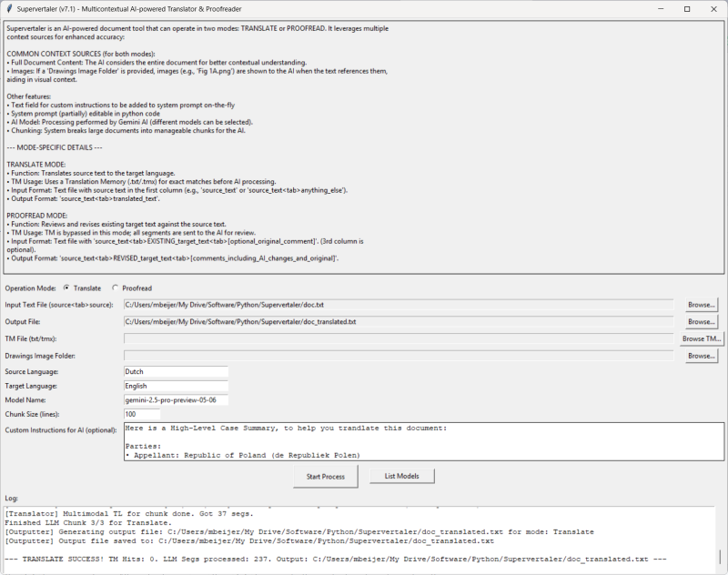Image resolution: width=728 pixels, height=575 pixels.
Task: Click inside the Custom Instructions text box
Action: (x=424, y=441)
